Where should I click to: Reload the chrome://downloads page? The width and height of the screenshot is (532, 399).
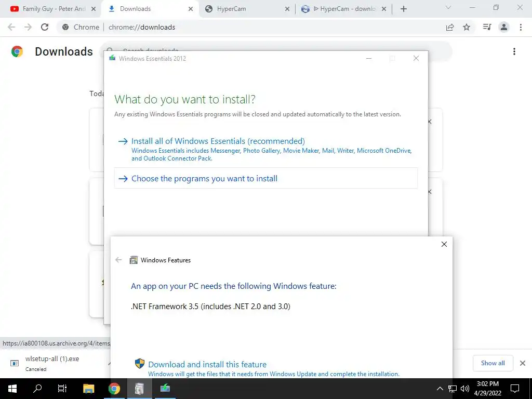[x=45, y=27]
